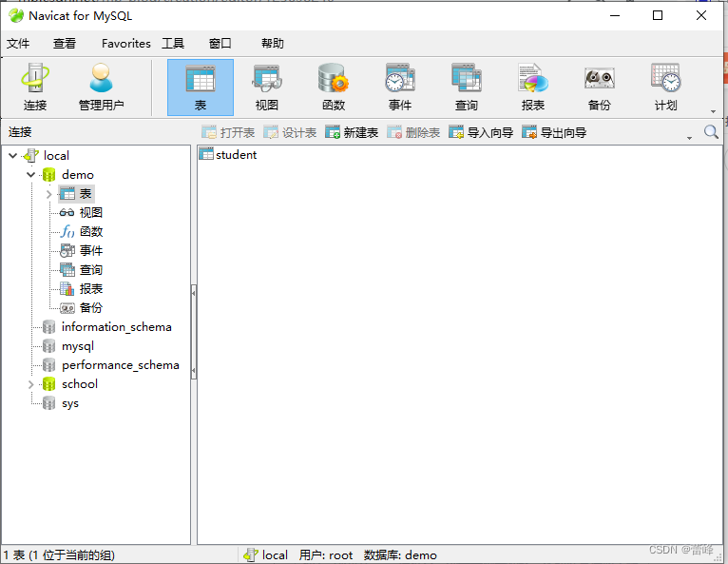The image size is (728, 564).
Task: Click 删除表 (Delete Table) button
Action: [413, 133]
